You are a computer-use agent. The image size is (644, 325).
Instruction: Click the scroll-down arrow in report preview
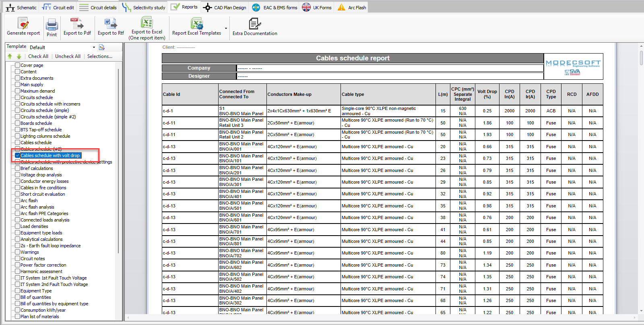tap(641, 311)
